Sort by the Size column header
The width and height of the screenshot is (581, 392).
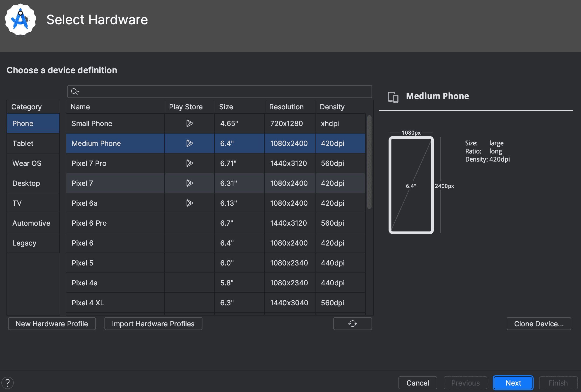[240, 107]
